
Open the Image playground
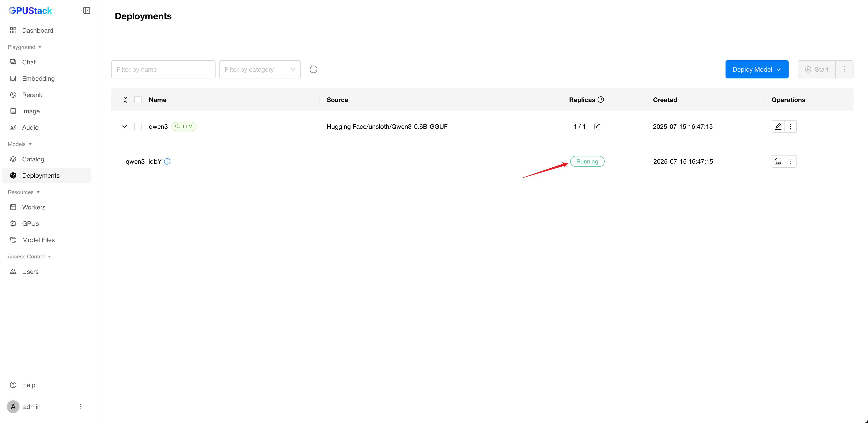click(47, 111)
